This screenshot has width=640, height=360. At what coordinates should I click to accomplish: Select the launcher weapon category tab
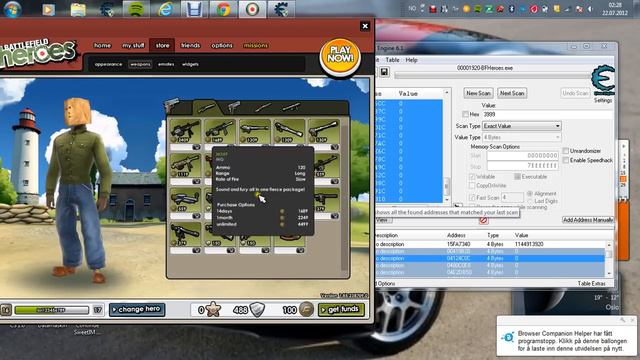pos(291,107)
